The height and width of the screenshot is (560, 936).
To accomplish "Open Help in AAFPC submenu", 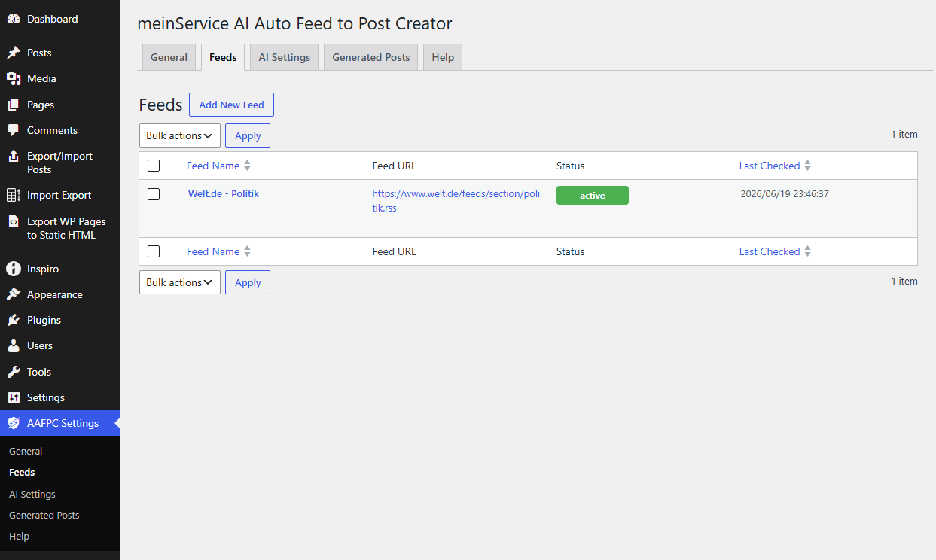I will coord(19,536).
